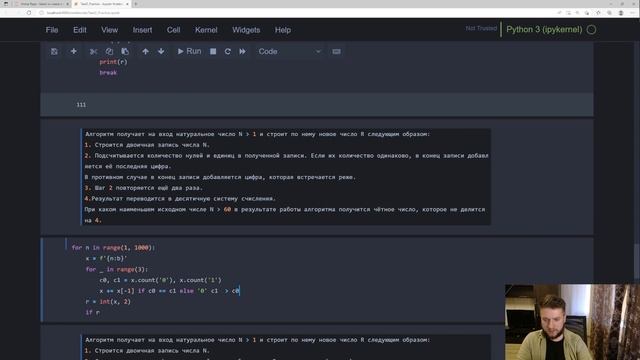Open the Kernel menu
This screenshot has width=640, height=360.
[x=206, y=30]
